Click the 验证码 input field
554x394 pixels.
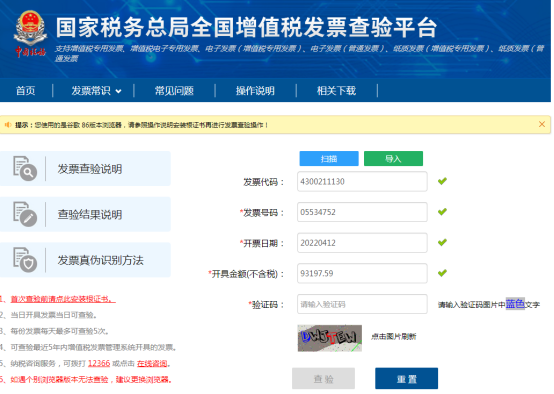tap(362, 304)
